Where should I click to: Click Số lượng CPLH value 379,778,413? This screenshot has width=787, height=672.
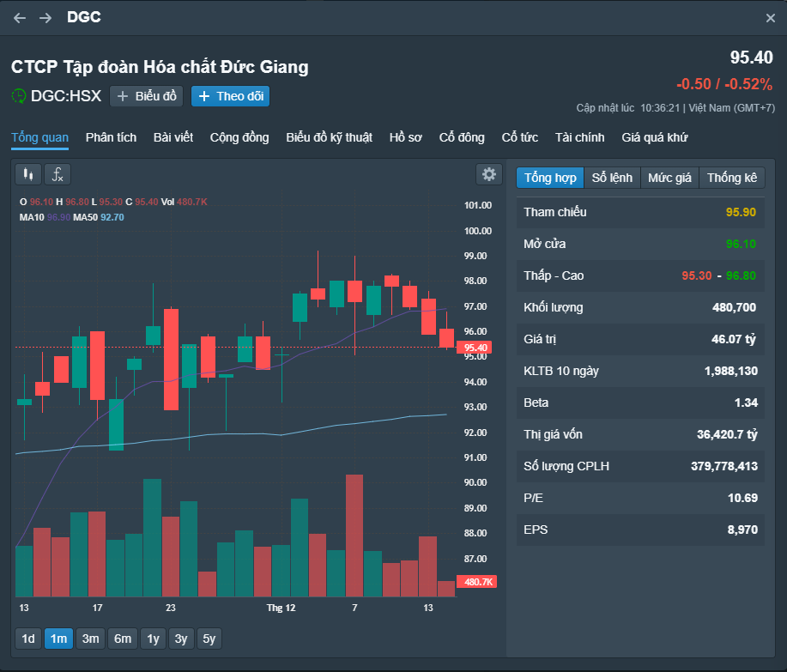pos(724,466)
